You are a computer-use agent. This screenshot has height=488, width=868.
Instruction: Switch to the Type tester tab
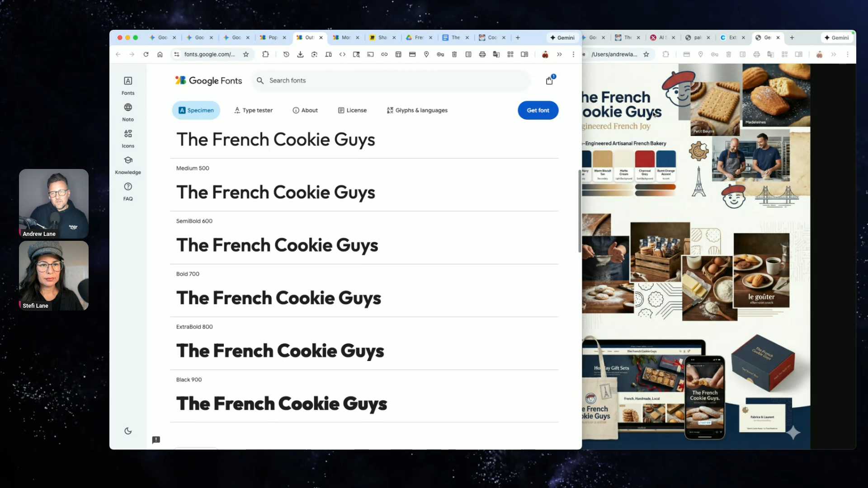click(x=253, y=110)
